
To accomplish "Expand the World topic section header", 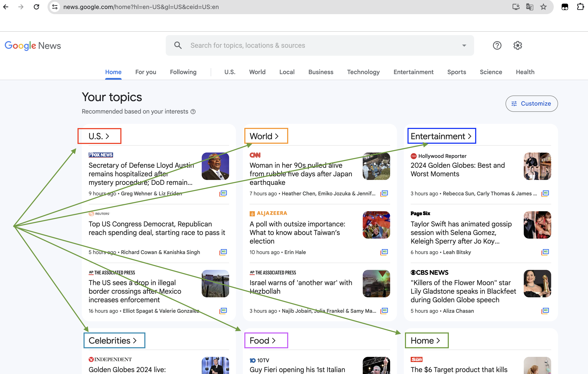I will coord(264,136).
